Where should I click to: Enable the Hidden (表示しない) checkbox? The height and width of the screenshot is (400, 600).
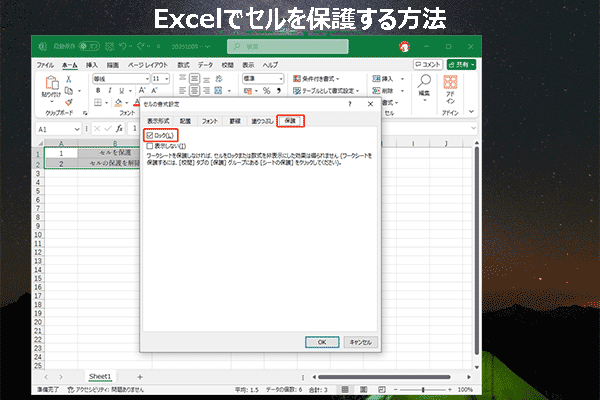[150, 146]
